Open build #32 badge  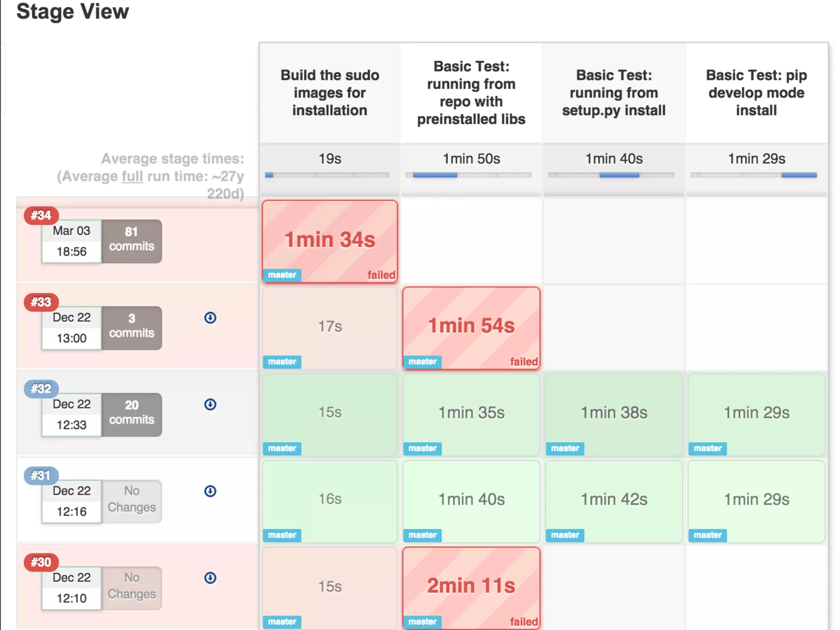[x=41, y=389]
